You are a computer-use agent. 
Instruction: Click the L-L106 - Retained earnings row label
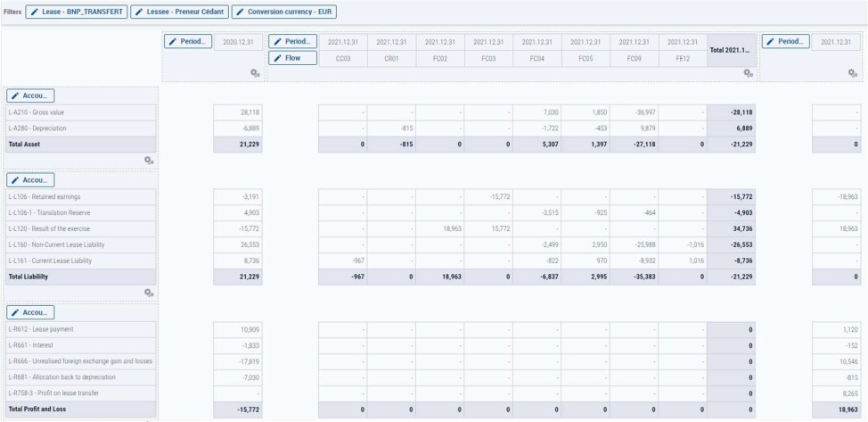(81, 197)
